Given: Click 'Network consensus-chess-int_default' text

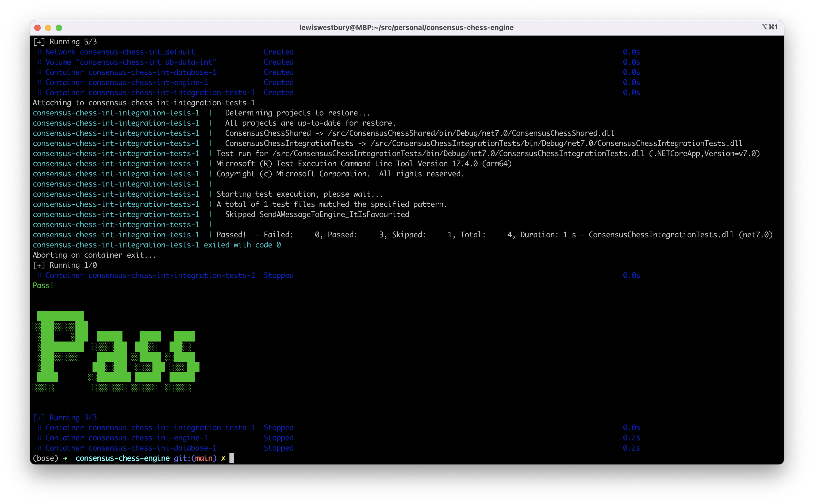Looking at the screenshot, I should [x=120, y=52].
